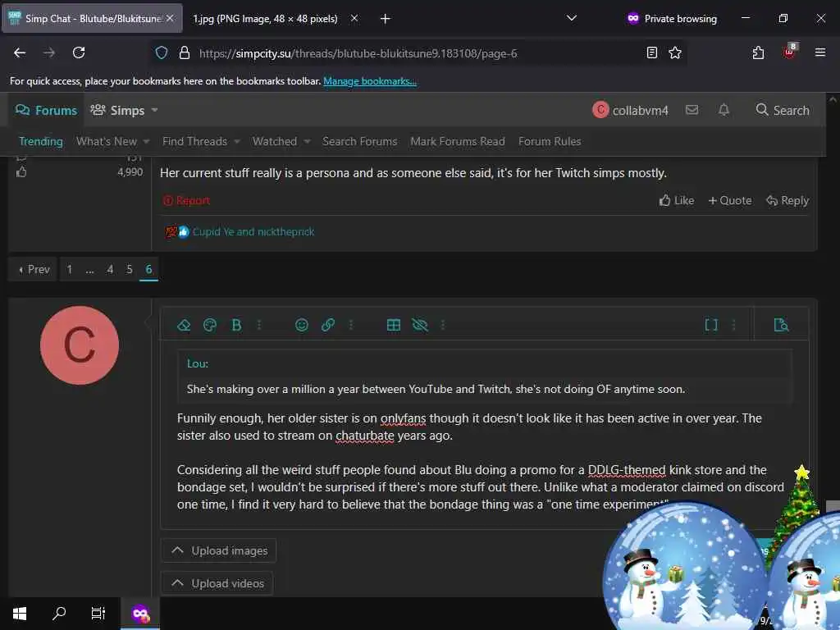Select current page 6
This screenshot has width=840, height=630.
[x=149, y=269]
